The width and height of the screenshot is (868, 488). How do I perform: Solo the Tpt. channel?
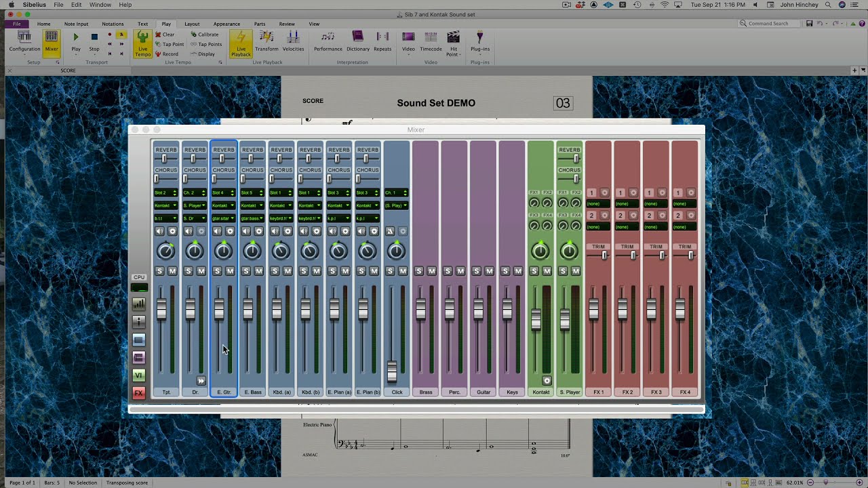click(160, 271)
